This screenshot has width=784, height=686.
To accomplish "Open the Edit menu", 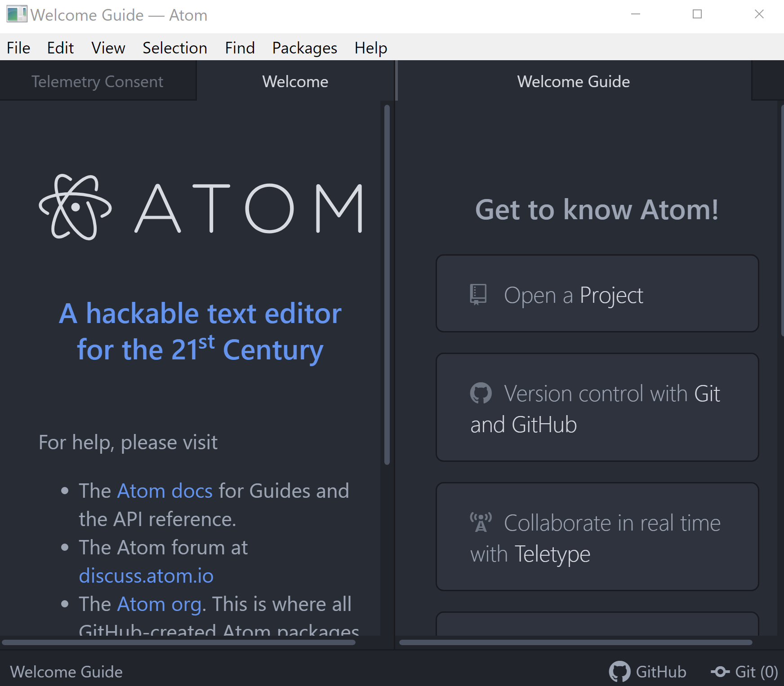I will [x=60, y=48].
